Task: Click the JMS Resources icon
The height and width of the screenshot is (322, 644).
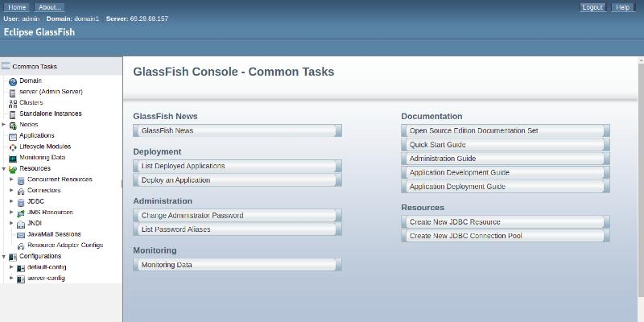Action: (x=21, y=213)
